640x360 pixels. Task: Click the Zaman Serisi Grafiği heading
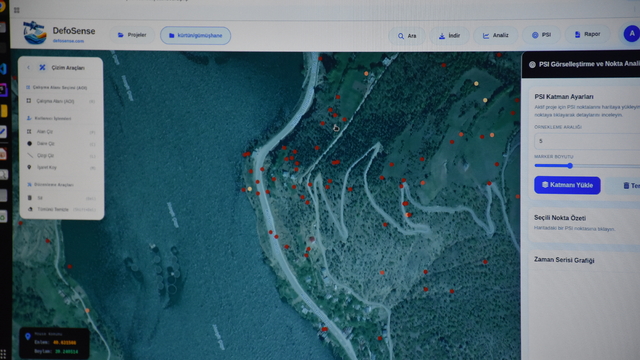point(564,260)
